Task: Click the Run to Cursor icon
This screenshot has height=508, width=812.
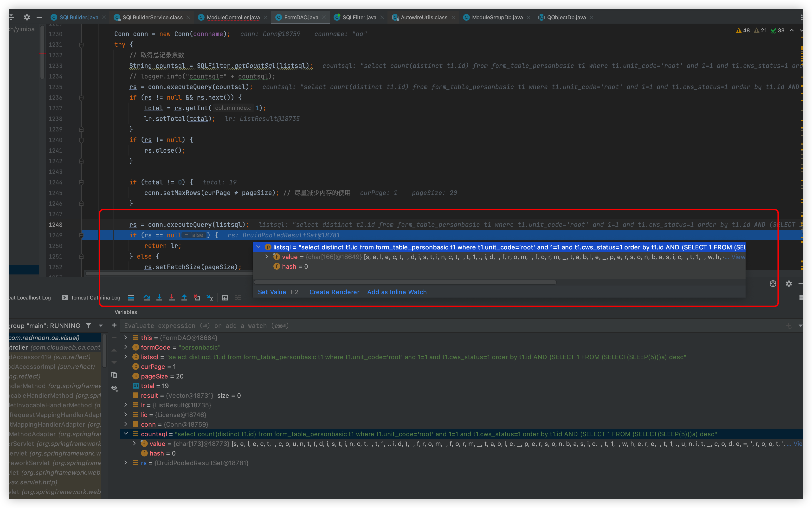Action: point(210,297)
